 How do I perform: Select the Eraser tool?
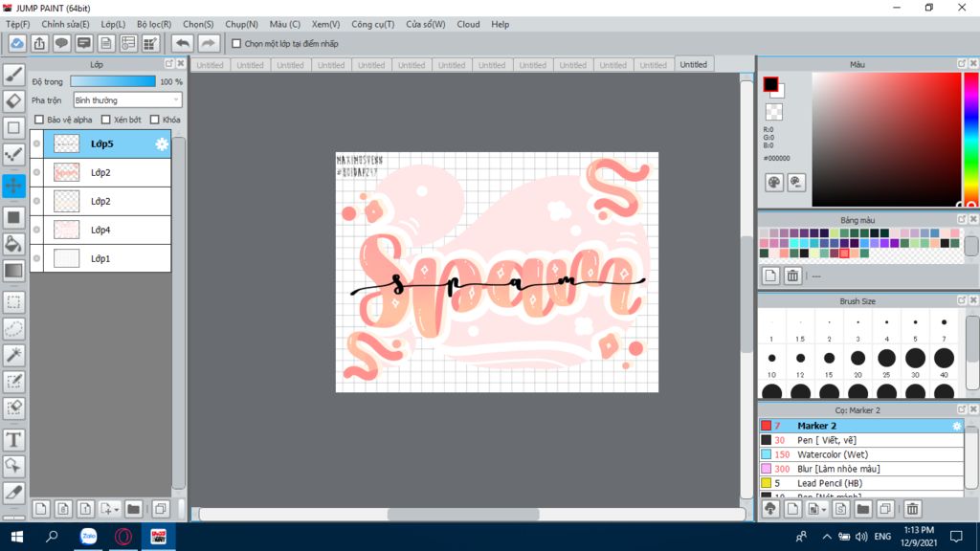coord(13,100)
